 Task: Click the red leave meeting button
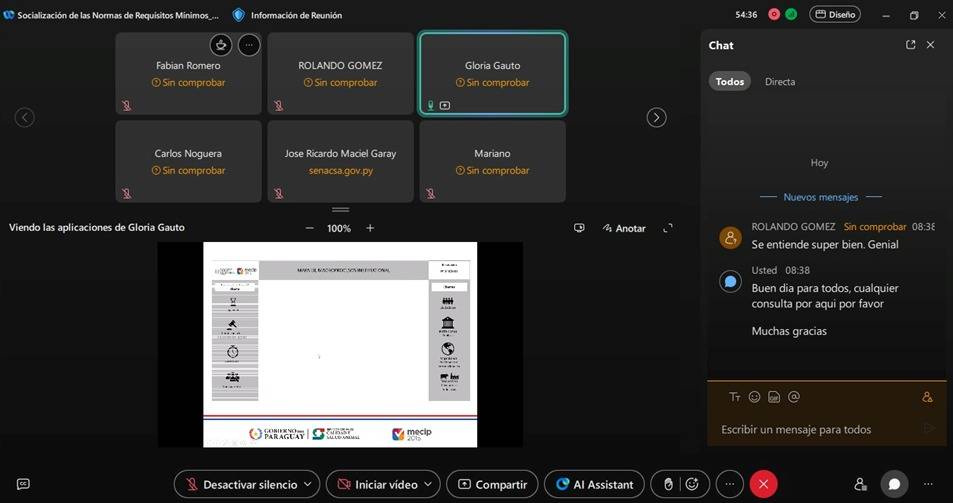pos(763,484)
